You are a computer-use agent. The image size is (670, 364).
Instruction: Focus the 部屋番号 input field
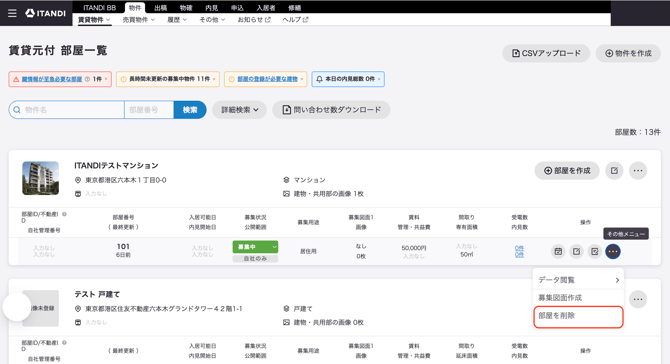tap(149, 110)
